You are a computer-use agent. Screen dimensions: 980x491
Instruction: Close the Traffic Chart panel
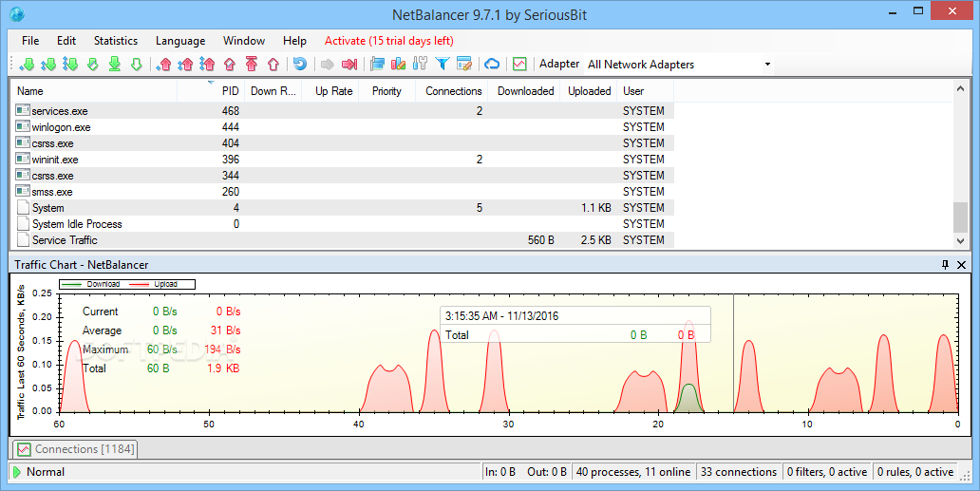click(961, 265)
